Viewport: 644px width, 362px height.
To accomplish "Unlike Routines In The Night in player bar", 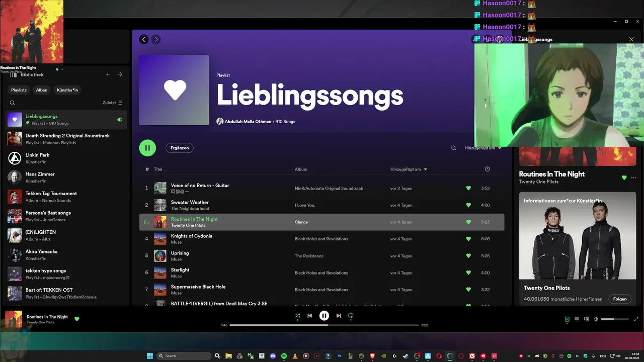I will tap(77, 319).
